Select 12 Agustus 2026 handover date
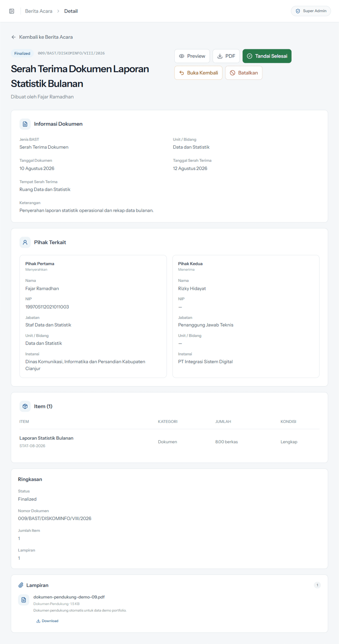This screenshot has width=339, height=644. (x=190, y=168)
